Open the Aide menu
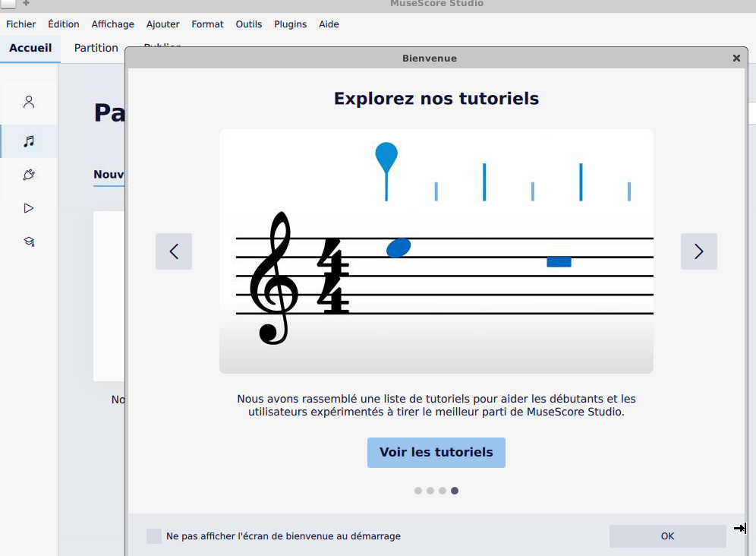The height and width of the screenshot is (556, 756). click(x=329, y=24)
